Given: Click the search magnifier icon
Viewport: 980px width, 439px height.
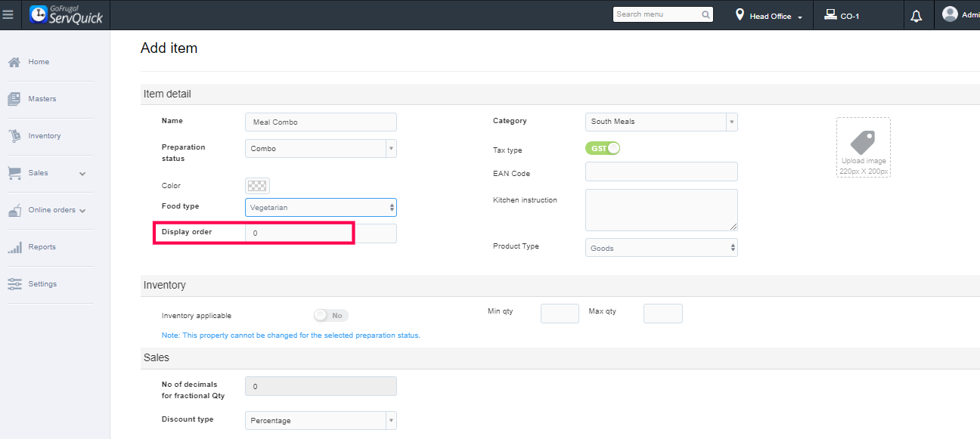Looking at the screenshot, I should coord(706,14).
